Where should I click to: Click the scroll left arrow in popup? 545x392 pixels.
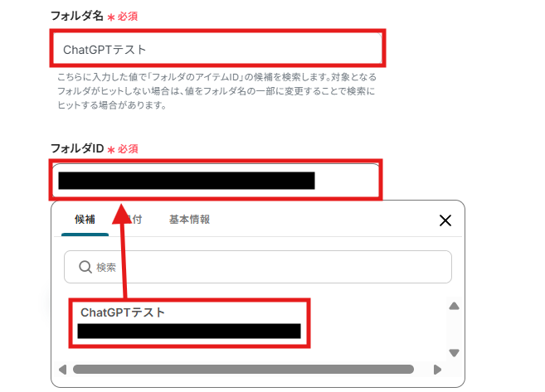pos(62,370)
